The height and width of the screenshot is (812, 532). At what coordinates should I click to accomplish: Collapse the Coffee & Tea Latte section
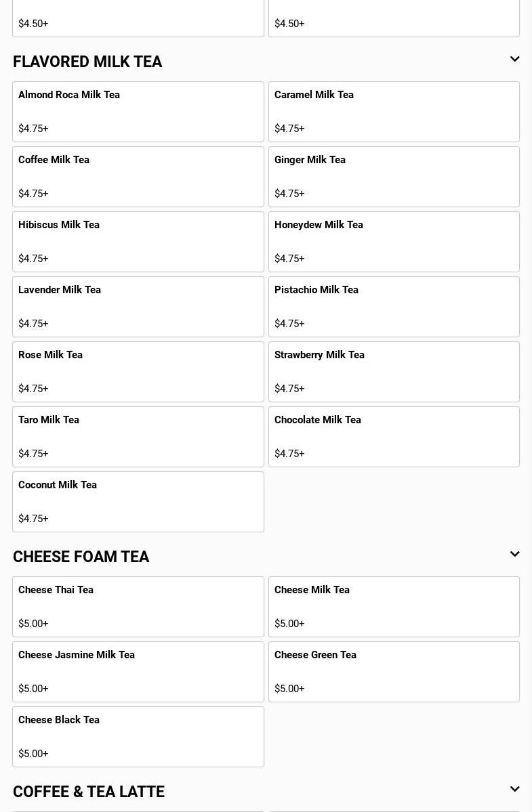coord(514,790)
